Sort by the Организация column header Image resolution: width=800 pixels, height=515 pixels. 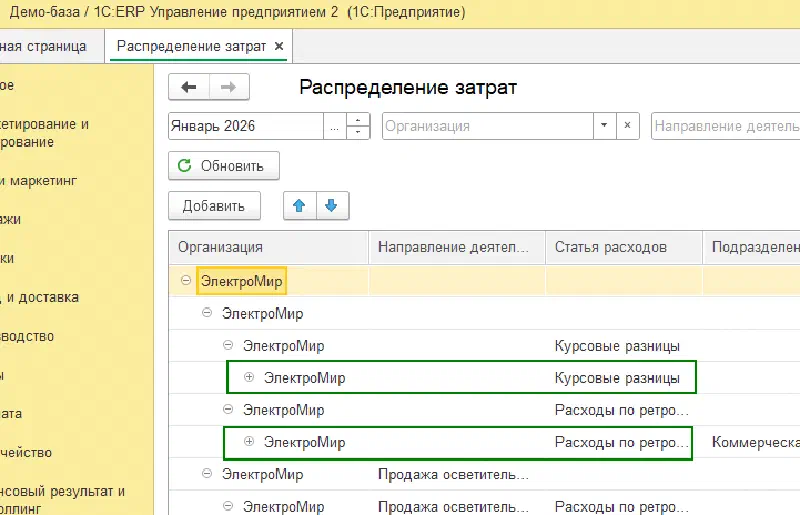[x=268, y=247]
